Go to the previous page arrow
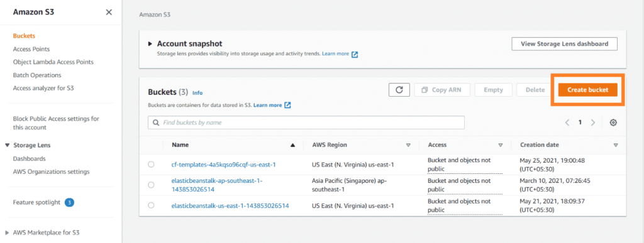644x243 pixels. click(x=567, y=122)
